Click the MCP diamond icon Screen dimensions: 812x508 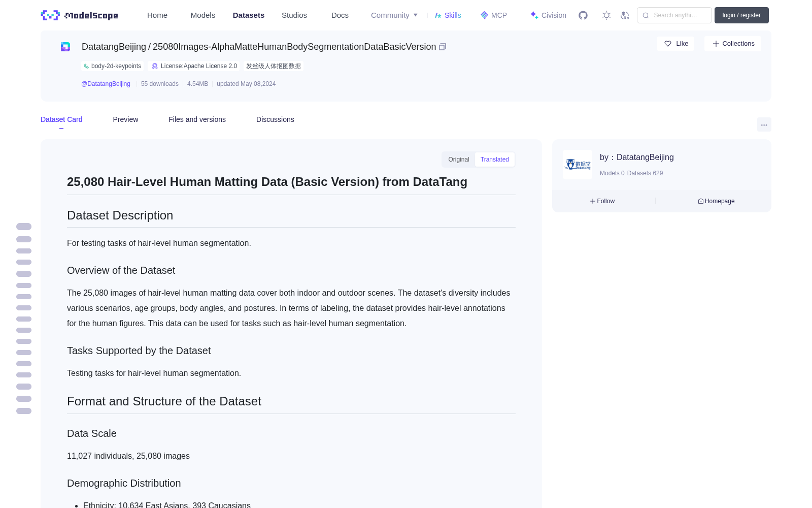(x=484, y=15)
